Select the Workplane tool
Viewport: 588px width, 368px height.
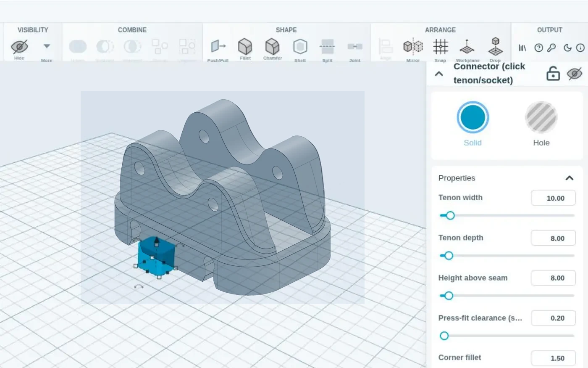(x=467, y=50)
